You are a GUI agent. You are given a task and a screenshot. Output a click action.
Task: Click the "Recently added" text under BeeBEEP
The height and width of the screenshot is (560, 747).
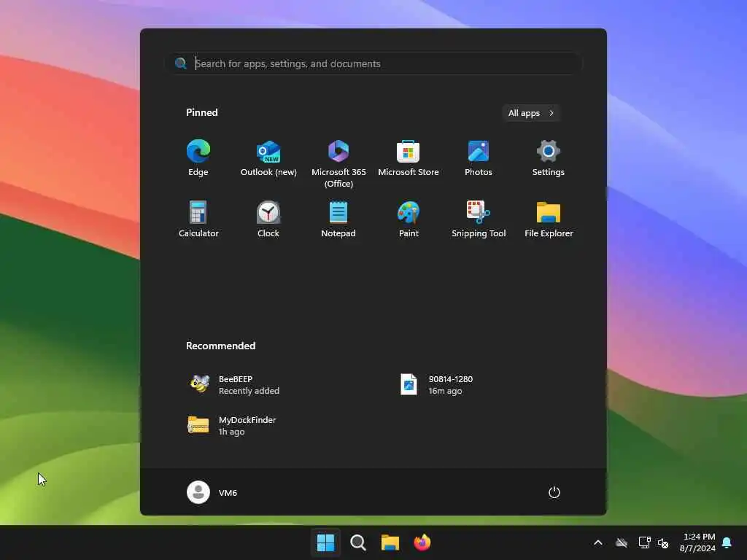tap(249, 391)
